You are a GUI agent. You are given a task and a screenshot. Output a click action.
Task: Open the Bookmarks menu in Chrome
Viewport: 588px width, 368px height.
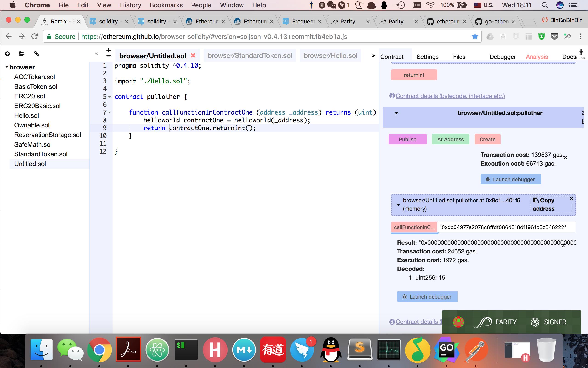pyautogui.click(x=166, y=5)
